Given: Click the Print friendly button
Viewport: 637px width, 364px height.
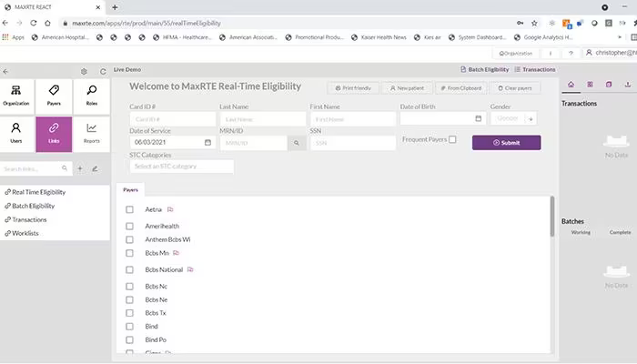Looking at the screenshot, I should [353, 88].
